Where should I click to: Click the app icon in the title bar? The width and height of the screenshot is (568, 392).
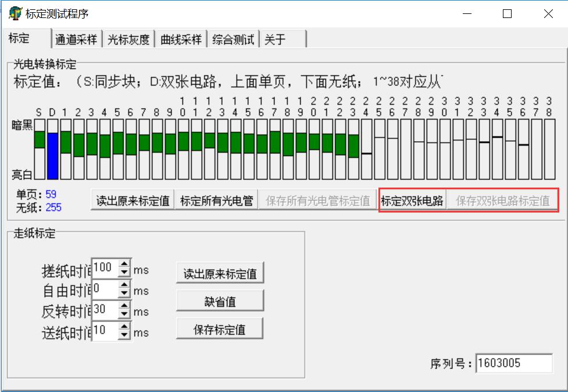click(x=15, y=13)
